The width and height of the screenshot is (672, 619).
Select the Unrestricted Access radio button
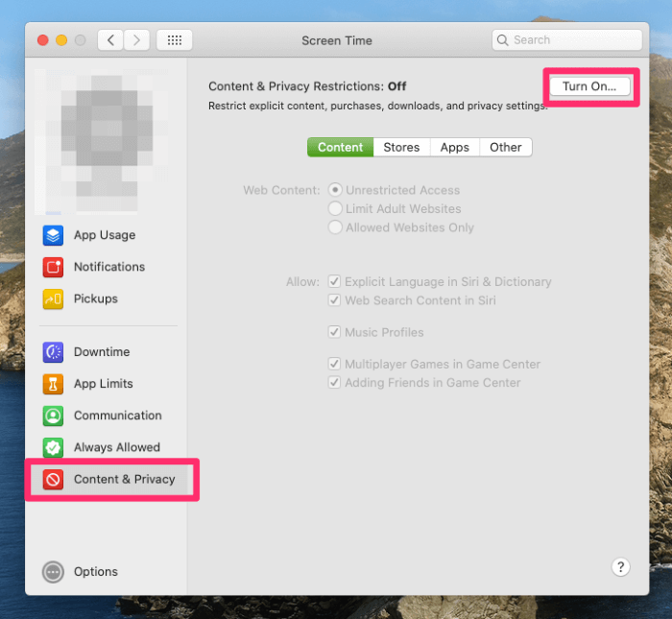[x=336, y=190]
